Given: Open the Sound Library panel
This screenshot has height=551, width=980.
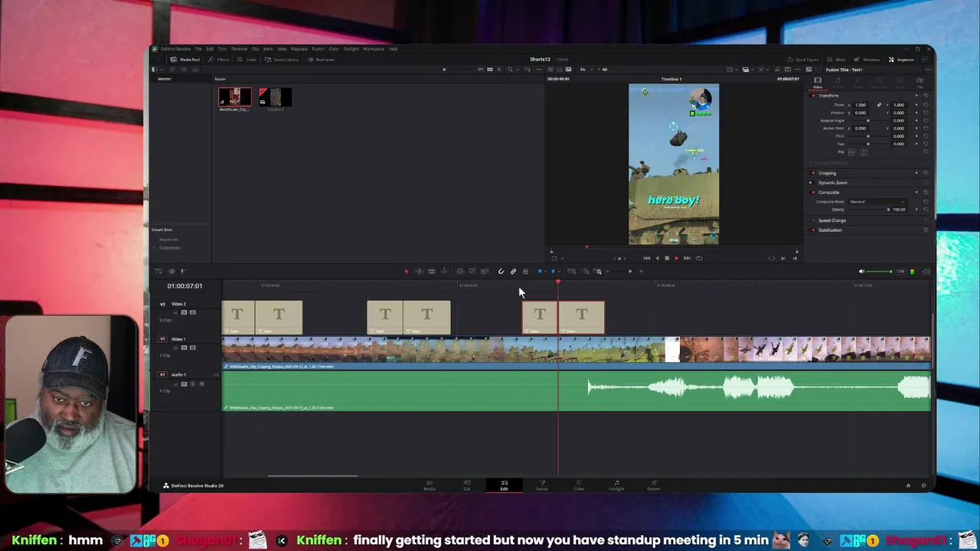Looking at the screenshot, I should click(282, 60).
